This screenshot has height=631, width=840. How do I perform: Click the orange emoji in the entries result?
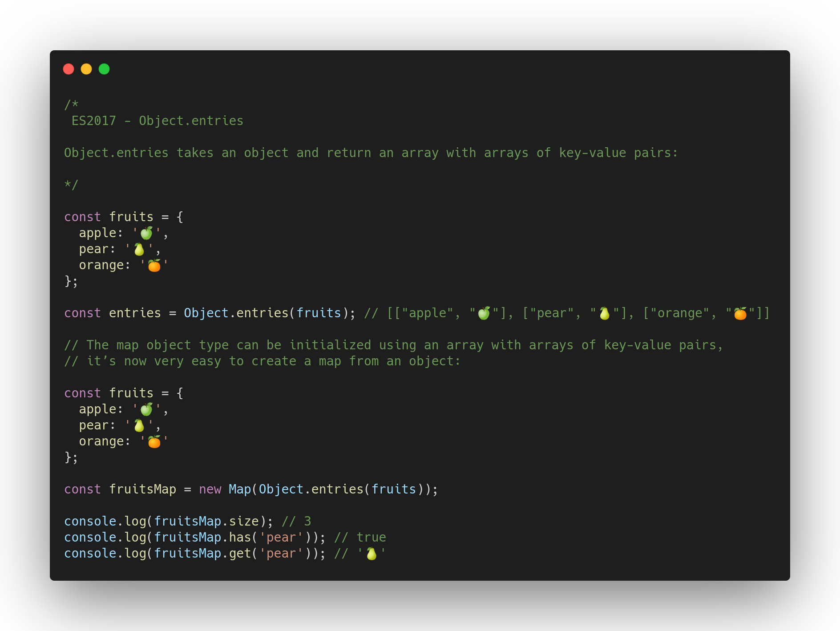[x=739, y=313]
